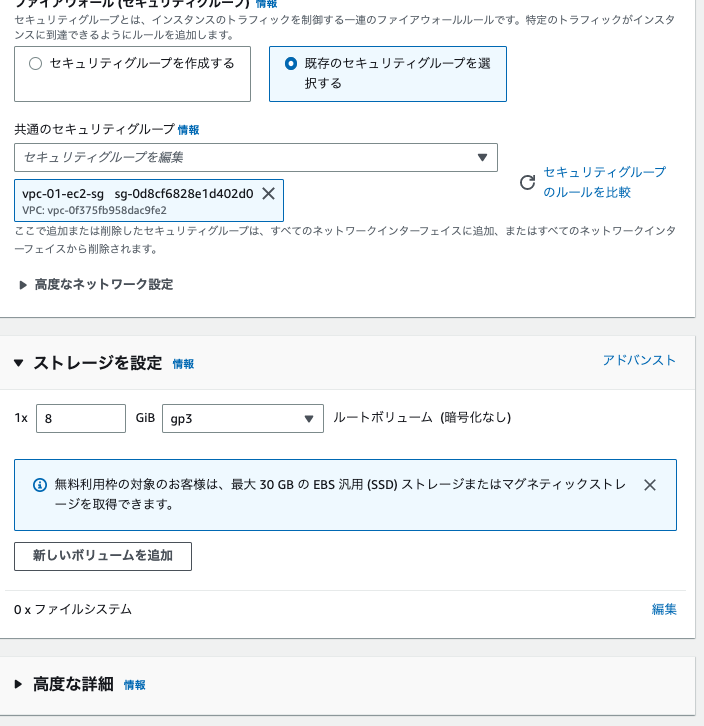The height and width of the screenshot is (726, 704).
Task: Open the セキュリティグループを編集 dropdown
Action: coord(256,157)
